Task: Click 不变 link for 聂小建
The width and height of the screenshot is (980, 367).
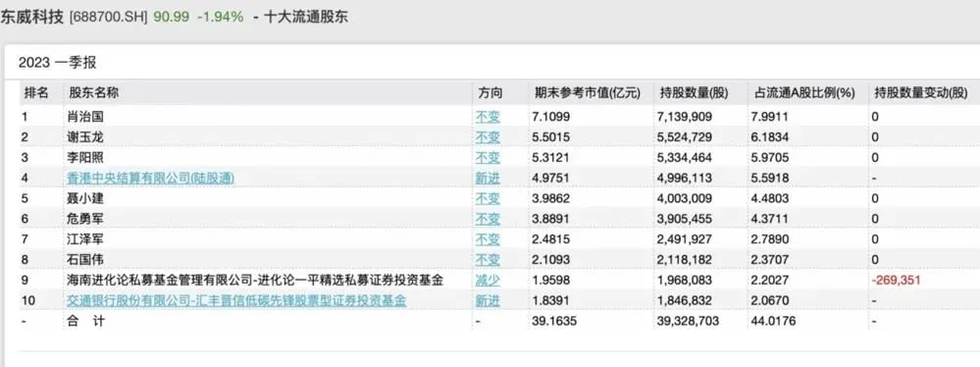Action: [488, 198]
